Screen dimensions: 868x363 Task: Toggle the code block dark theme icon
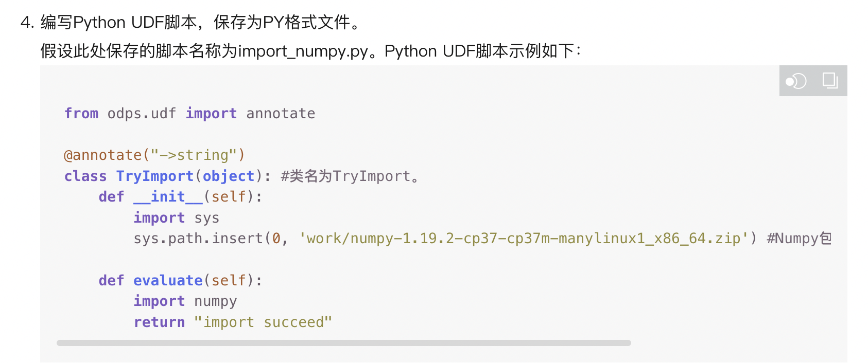click(796, 81)
